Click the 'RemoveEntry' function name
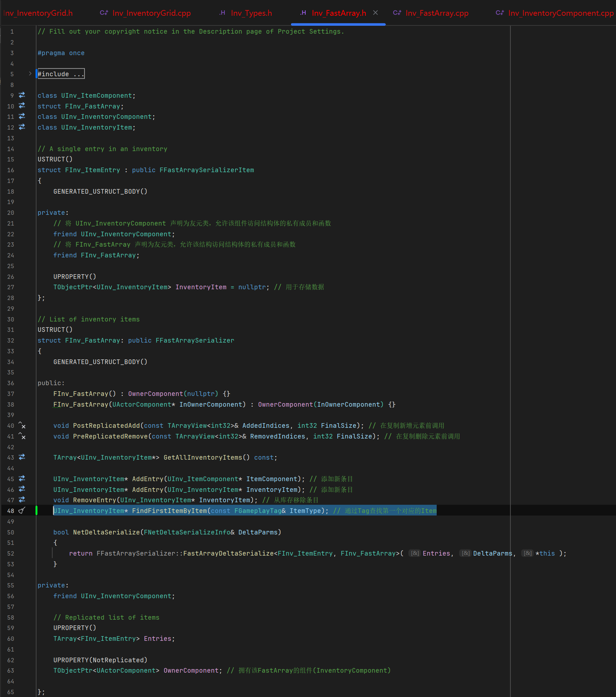Screen dimensions: 616x697 [94, 500]
